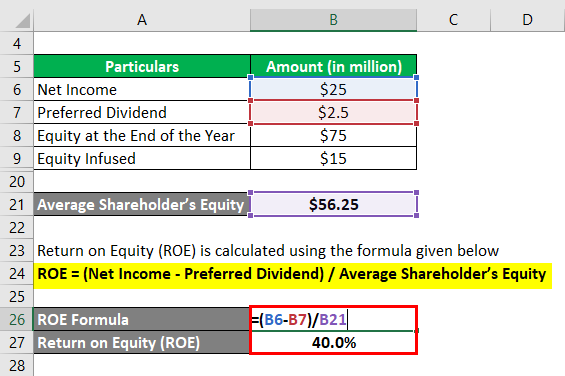Image resolution: width=565 pixels, height=376 pixels.
Task: Click the Amount (in million) header cell
Action: [x=333, y=67]
